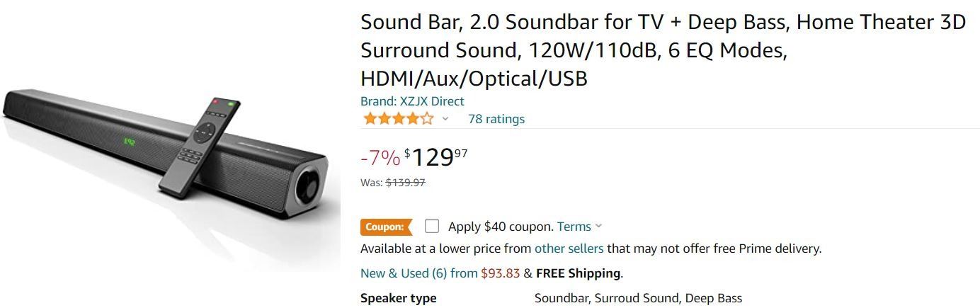980x308 pixels.
Task: Click the Sound Bar product title
Action: pyautogui.click(x=663, y=50)
